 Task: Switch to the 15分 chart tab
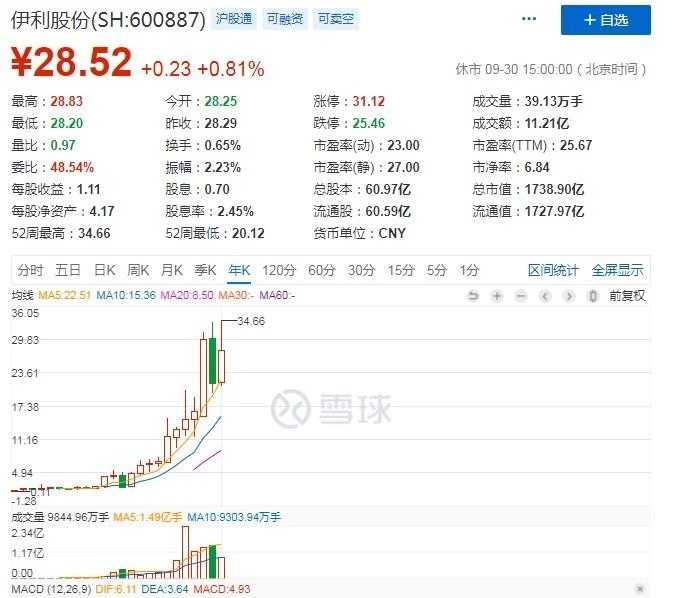[x=401, y=271]
